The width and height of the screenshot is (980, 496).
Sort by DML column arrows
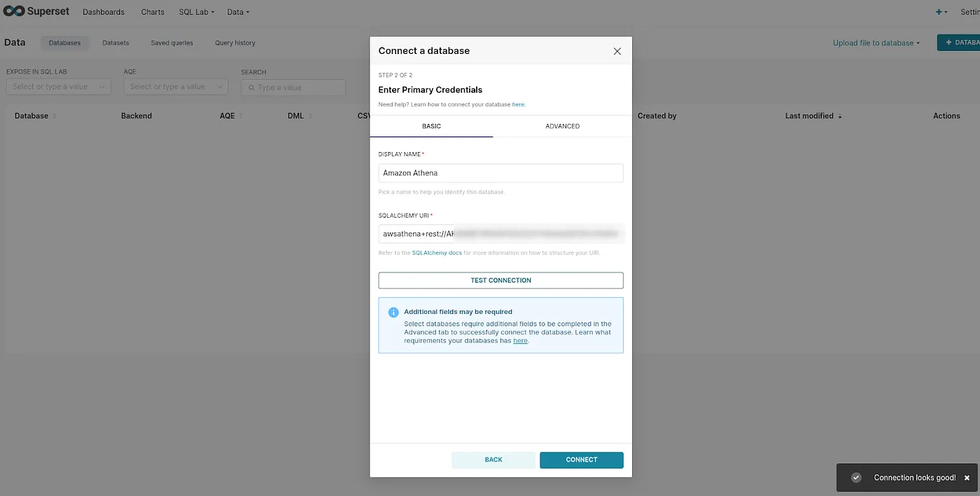click(x=310, y=116)
